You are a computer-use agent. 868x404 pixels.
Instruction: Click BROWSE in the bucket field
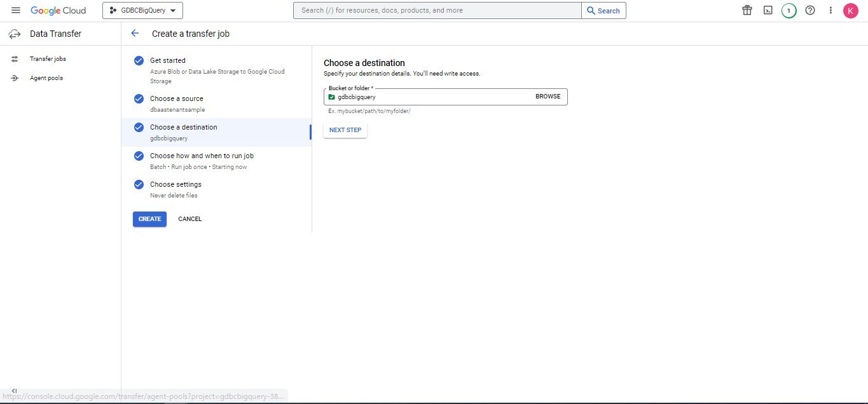(548, 97)
